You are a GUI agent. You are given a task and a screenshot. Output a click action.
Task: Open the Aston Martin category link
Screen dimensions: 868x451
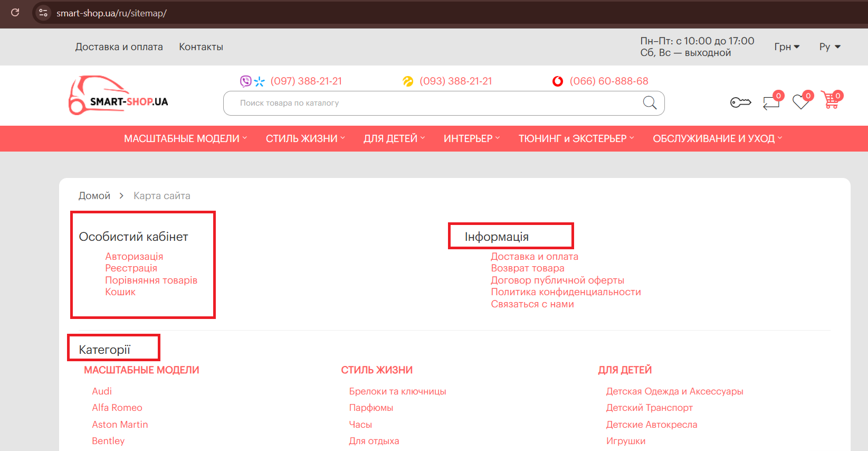click(x=120, y=425)
